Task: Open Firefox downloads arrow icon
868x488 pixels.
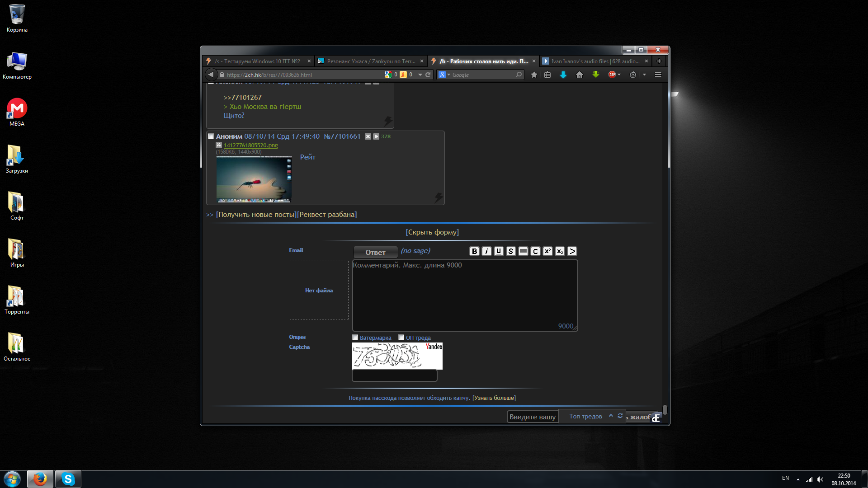Action: tap(563, 75)
